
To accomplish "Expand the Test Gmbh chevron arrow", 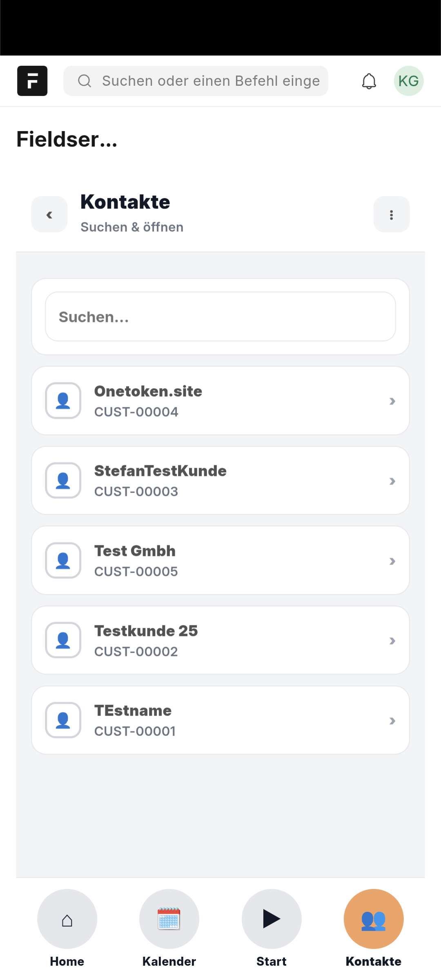I will click(x=392, y=561).
